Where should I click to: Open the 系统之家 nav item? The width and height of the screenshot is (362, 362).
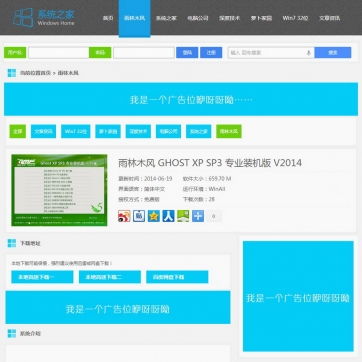point(166,18)
